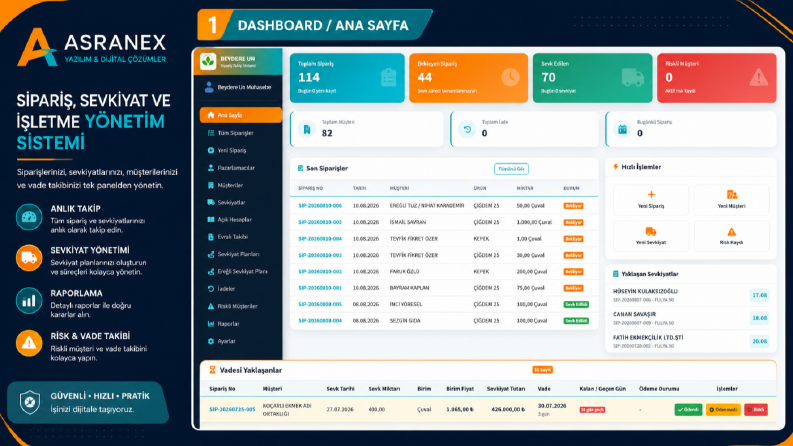Screen dimensions: 793x446
Task: Click the yellow Ödenmedi button
Action: 723,410
